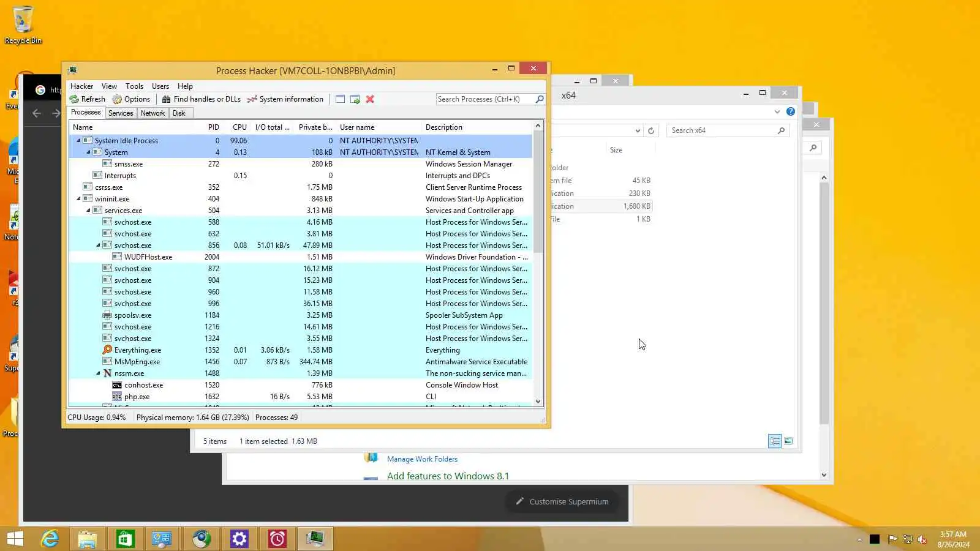Switch to the Network tab

[153, 113]
